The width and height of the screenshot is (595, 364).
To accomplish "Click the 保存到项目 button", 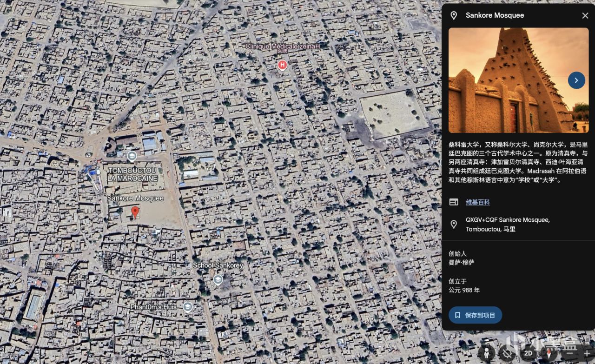I will (x=475, y=315).
